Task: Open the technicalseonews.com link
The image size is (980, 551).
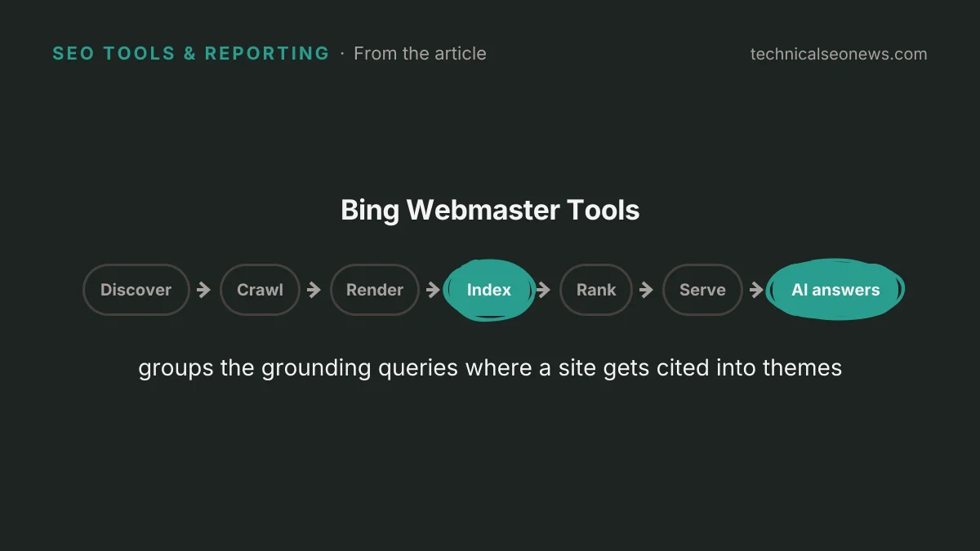Action: [x=839, y=54]
